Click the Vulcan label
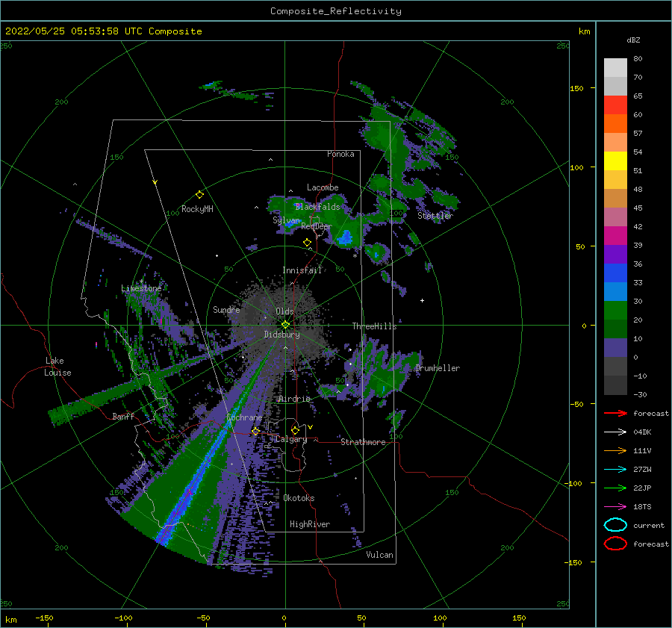The height and width of the screenshot is (628, 672). pyautogui.click(x=380, y=555)
